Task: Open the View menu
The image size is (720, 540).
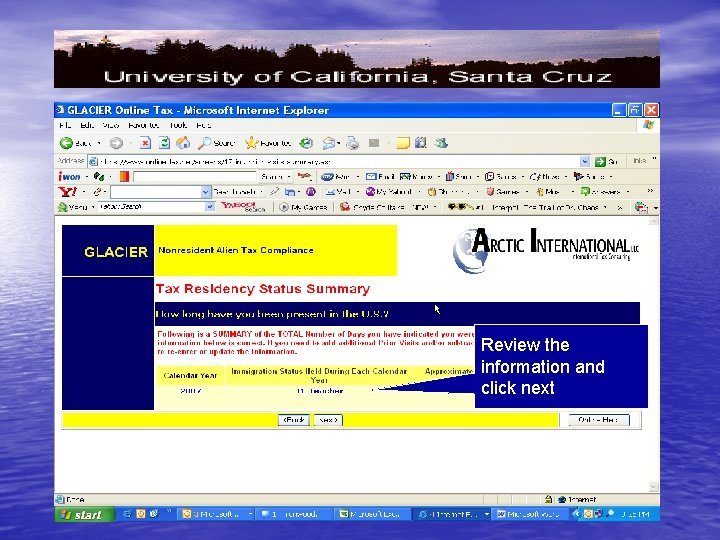Action: (111, 125)
